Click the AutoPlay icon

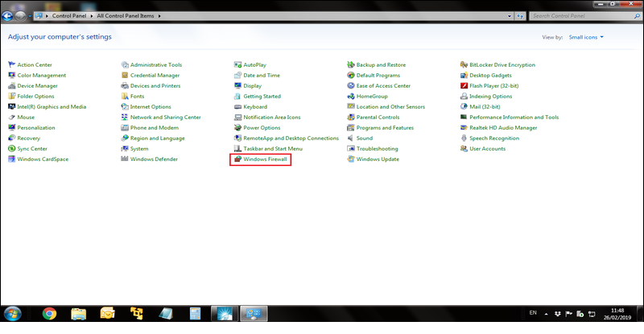pos(237,64)
